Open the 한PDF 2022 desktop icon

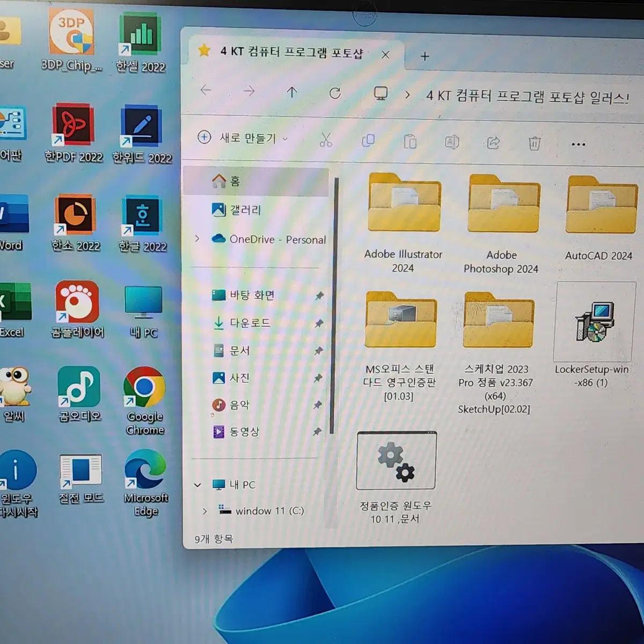coord(74,134)
